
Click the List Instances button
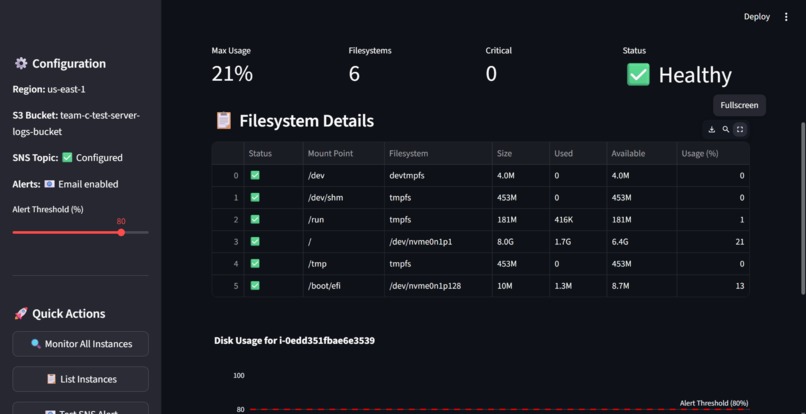[81, 379]
